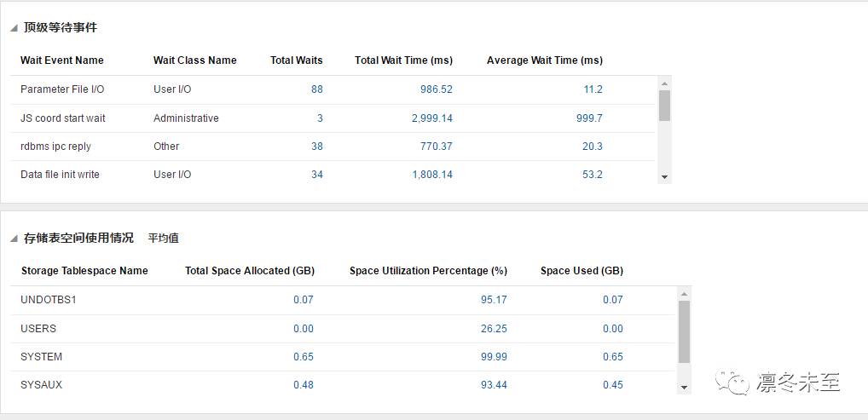Viewport: 868px width, 420px height.
Task: Click the 0.45 SYSAUX space used link
Action: [x=612, y=385]
